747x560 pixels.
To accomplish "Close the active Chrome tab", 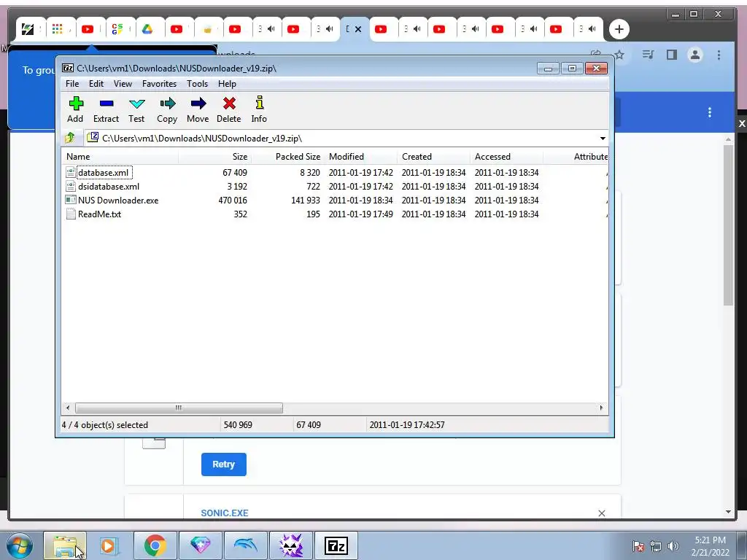I will (358, 29).
